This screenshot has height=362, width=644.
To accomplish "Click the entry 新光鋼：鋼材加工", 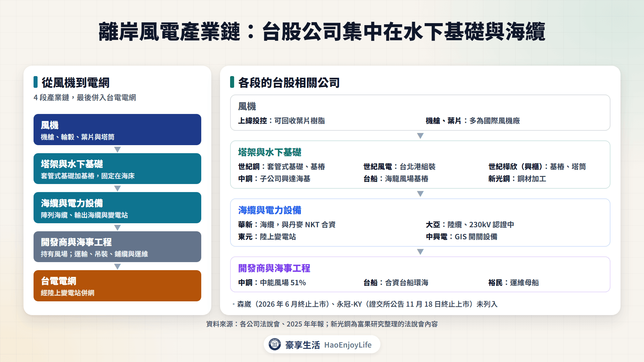I will [x=517, y=179].
